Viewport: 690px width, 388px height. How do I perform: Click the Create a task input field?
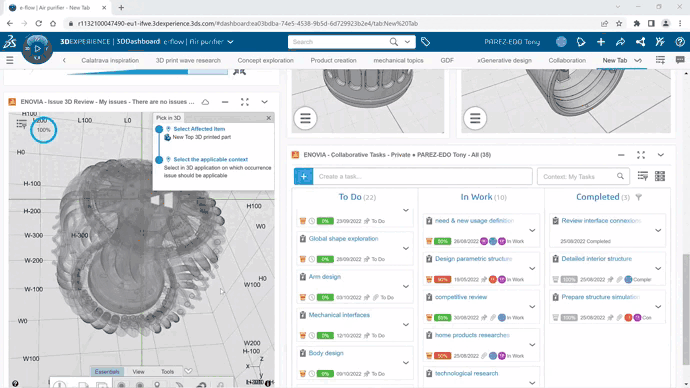coord(422,176)
